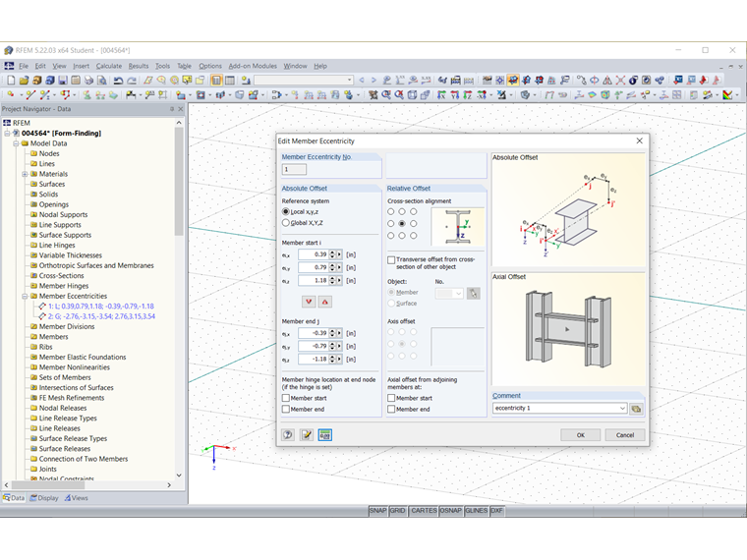Enable Transverse offset from cross-section checkbox
This screenshot has height=560, width=747.
pos(391,260)
